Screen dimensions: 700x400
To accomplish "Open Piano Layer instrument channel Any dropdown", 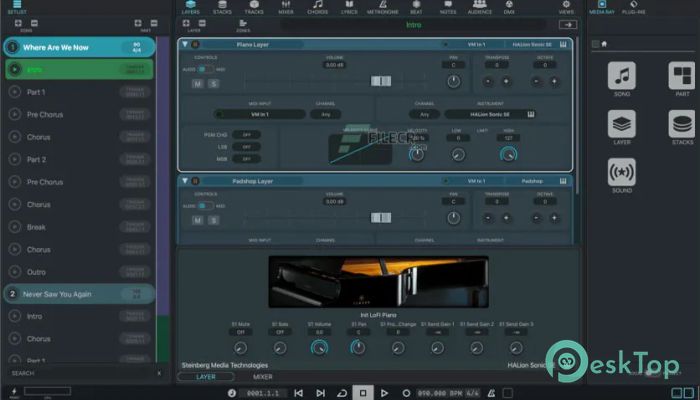I will [424, 114].
